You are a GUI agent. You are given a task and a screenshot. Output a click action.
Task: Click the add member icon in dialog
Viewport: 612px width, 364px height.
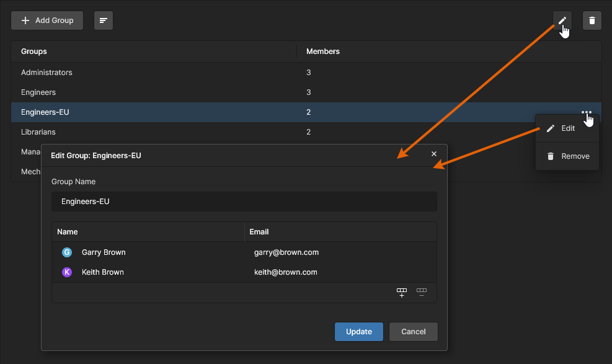402,292
